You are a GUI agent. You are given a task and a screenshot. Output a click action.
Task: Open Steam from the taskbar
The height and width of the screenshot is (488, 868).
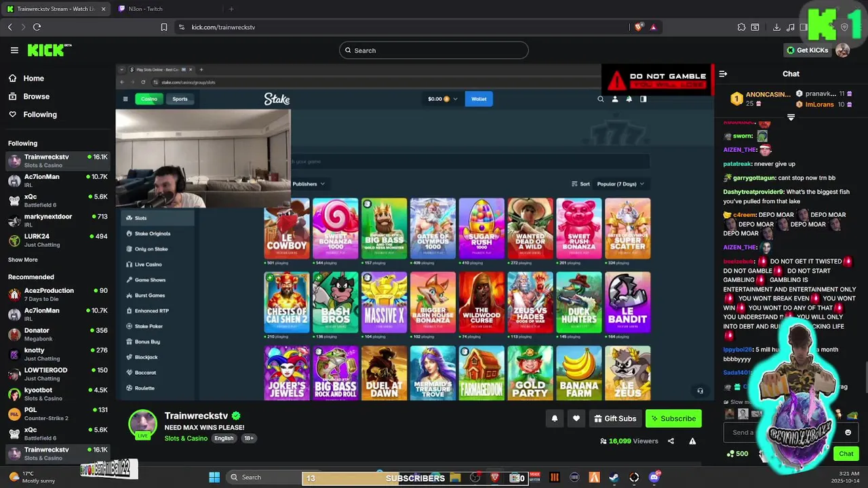click(x=614, y=477)
